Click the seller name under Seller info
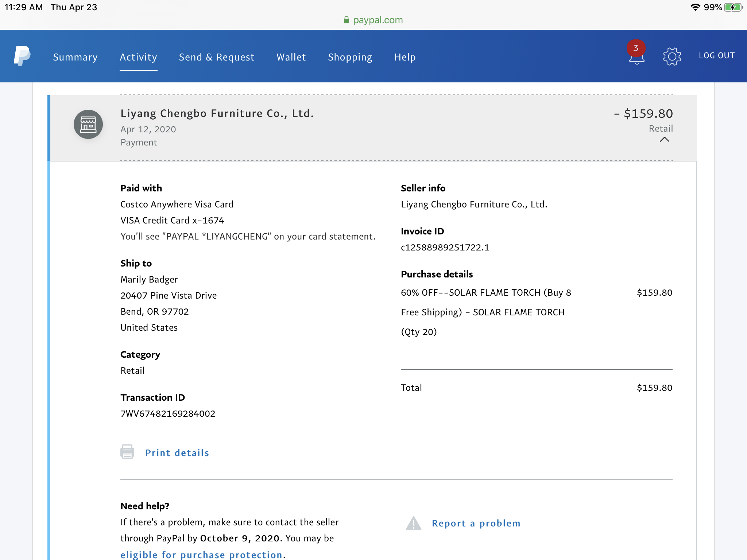The image size is (747, 560). [x=474, y=204]
